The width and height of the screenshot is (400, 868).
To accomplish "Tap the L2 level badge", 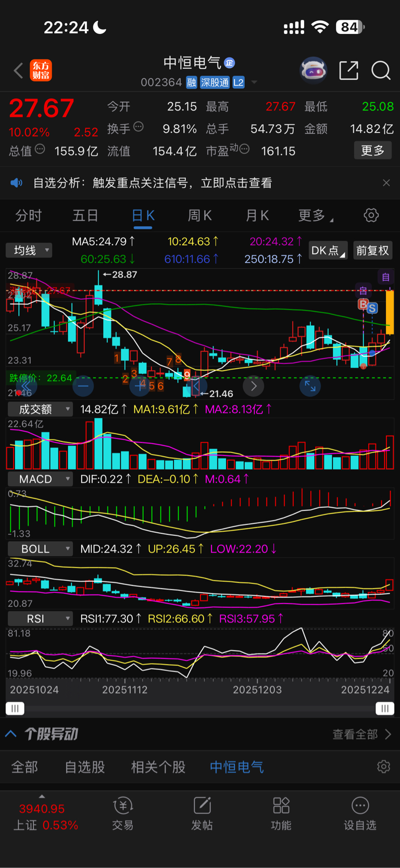I will [239, 82].
